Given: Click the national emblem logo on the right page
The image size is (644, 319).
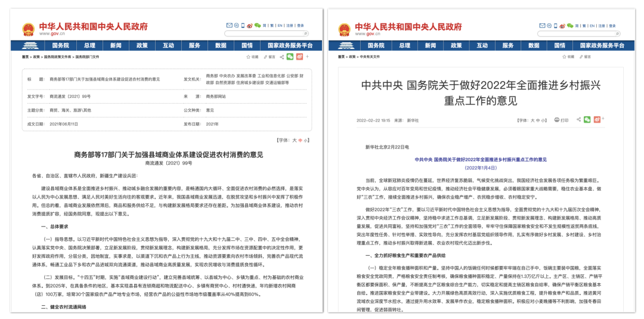Looking at the screenshot, I should [345, 30].
